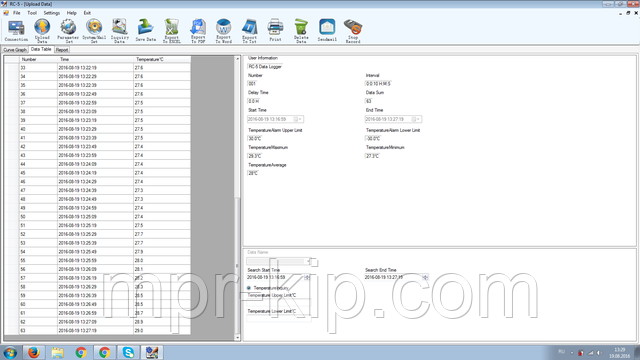
Task: Switch to the Report tab
Action: coord(62,50)
